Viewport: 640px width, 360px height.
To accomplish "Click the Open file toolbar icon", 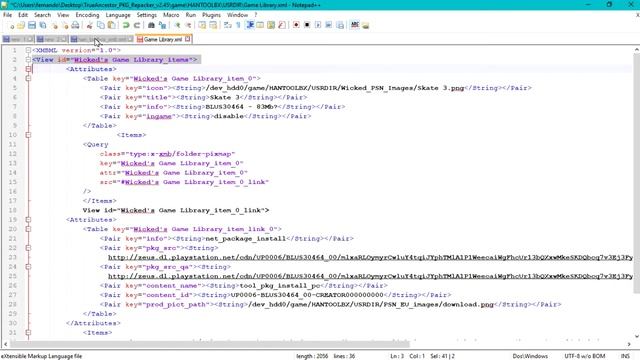I will (x=21, y=25).
